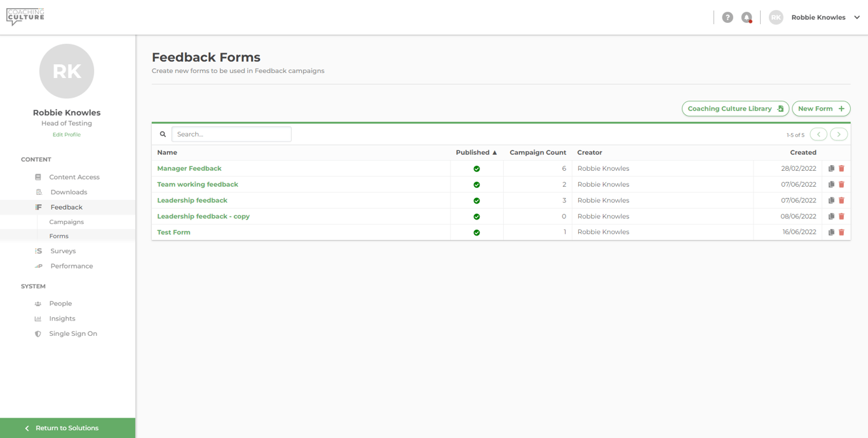Delete the Test Form entry
Image resolution: width=868 pixels, height=438 pixels.
tap(841, 232)
